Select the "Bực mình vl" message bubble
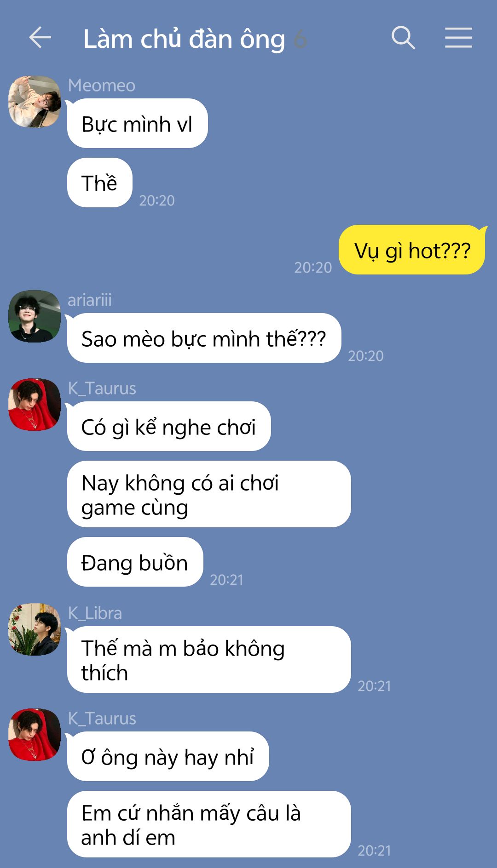 click(x=138, y=123)
